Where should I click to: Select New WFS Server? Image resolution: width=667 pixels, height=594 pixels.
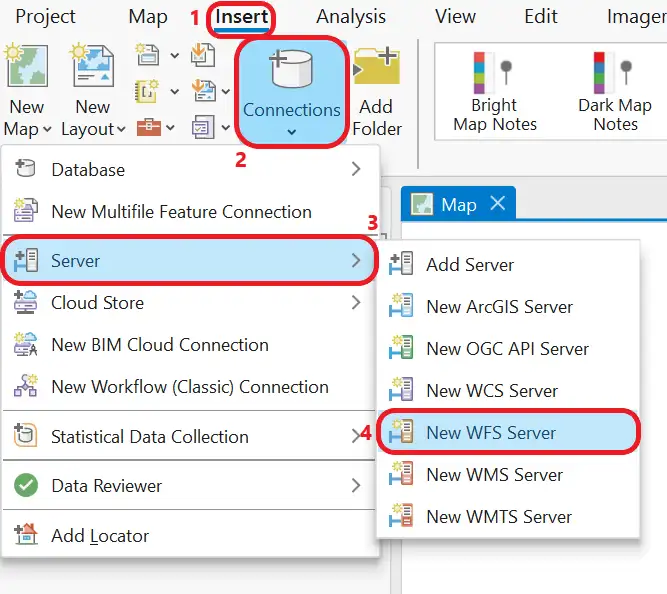coord(491,433)
